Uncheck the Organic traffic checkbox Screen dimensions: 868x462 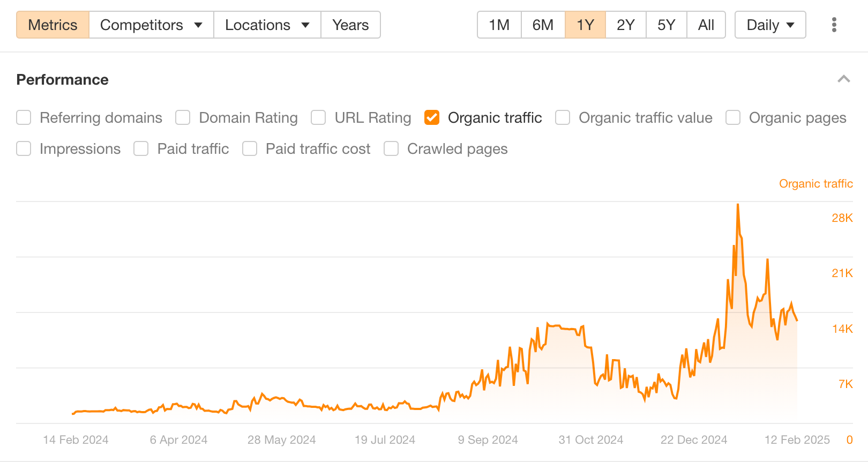pyautogui.click(x=432, y=117)
